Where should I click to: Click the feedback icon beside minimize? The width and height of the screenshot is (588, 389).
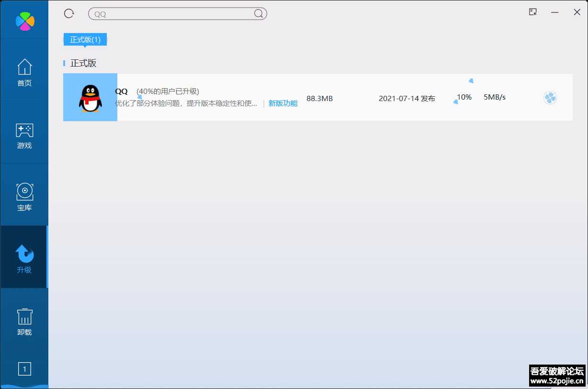coord(532,12)
